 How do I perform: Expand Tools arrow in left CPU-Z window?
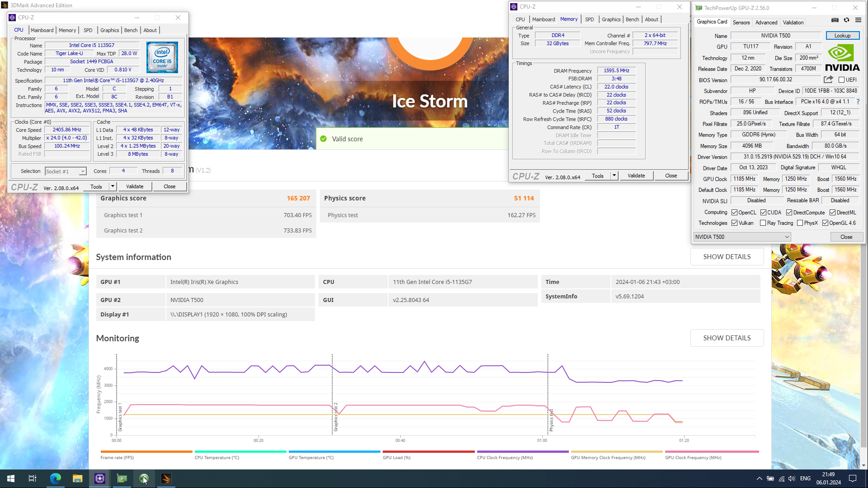pos(113,186)
